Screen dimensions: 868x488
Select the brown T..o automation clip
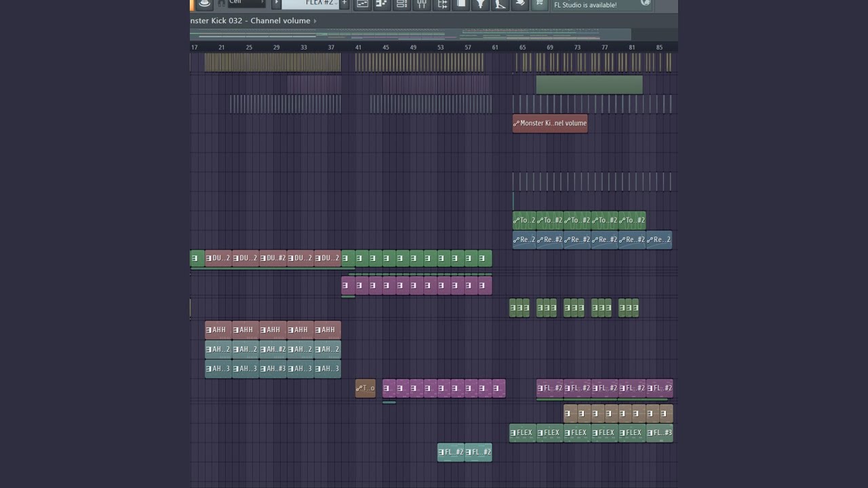pos(365,388)
